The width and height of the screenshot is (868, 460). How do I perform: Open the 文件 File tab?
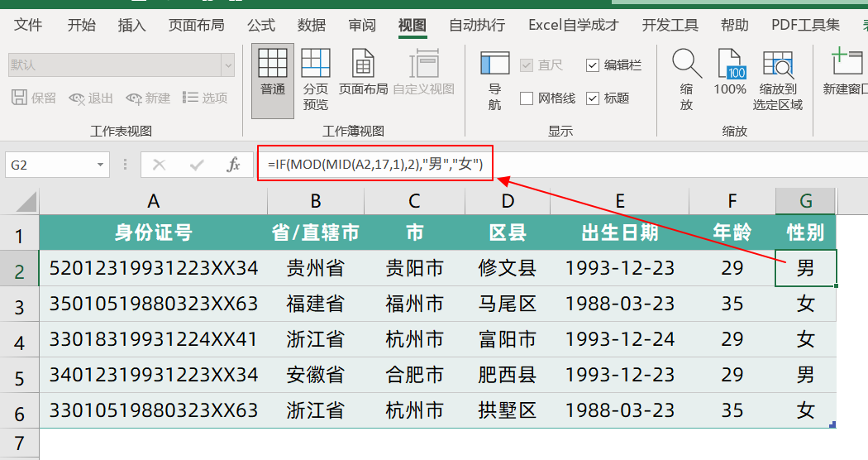[x=27, y=25]
